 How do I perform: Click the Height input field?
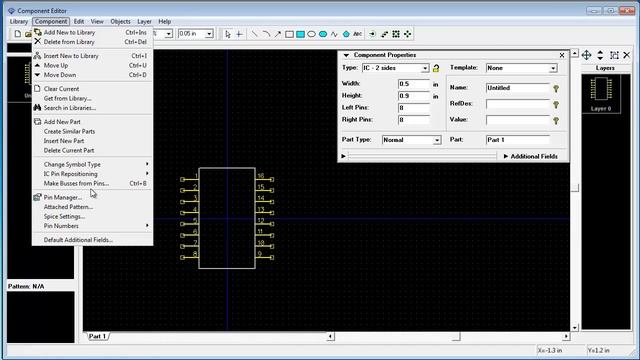[x=414, y=96]
